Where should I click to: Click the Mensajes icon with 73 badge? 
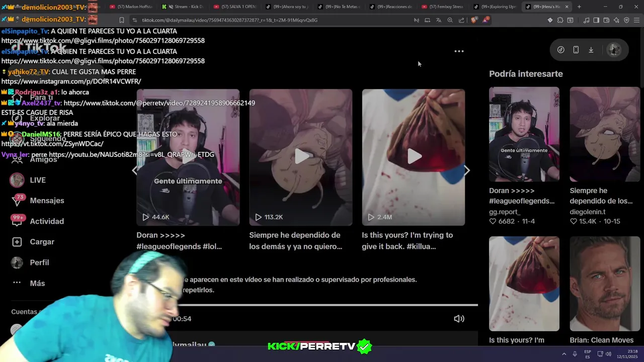click(x=17, y=200)
